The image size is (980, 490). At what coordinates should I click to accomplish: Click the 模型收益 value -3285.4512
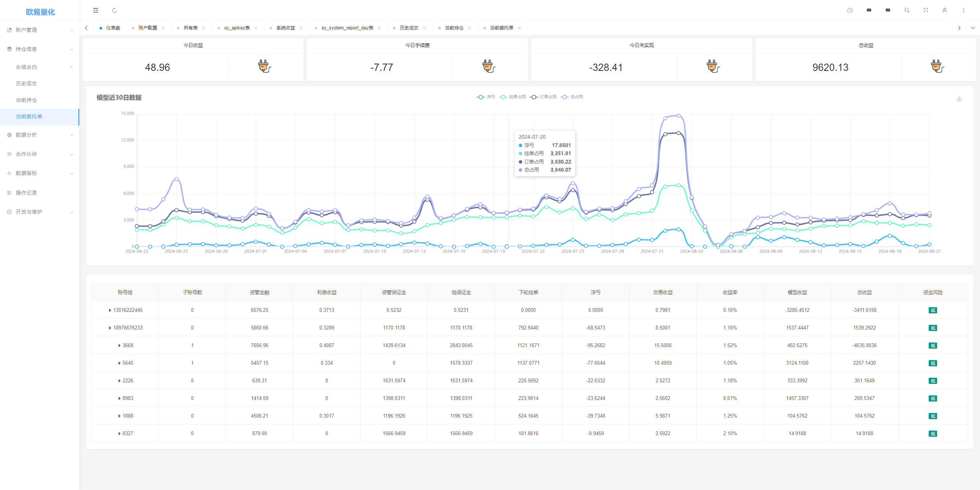(797, 310)
